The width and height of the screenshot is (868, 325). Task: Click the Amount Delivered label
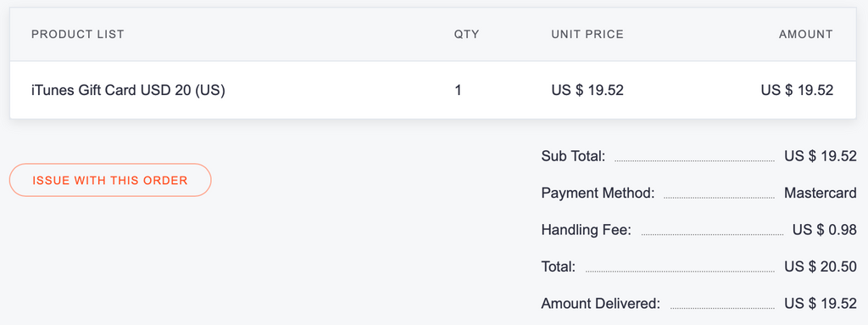tap(601, 304)
